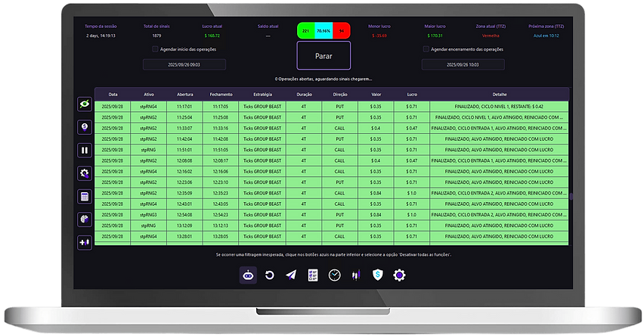Click the paper plane icon
644x336 pixels.
click(x=291, y=276)
